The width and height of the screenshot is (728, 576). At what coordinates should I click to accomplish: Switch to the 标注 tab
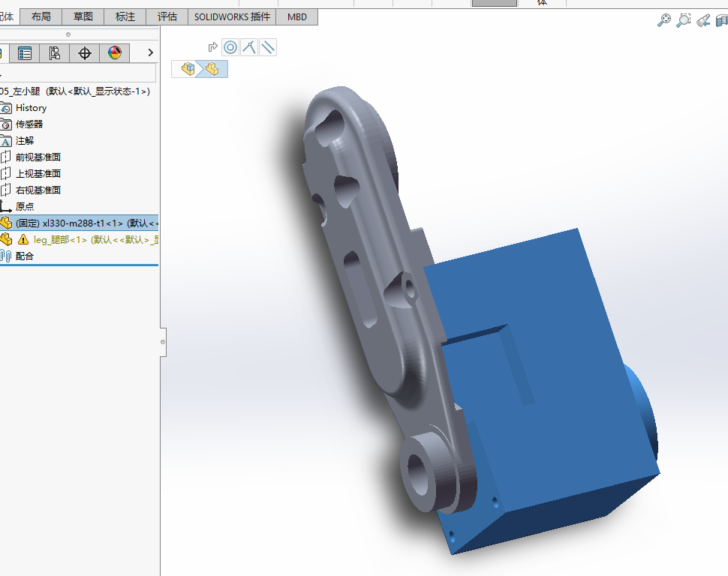click(125, 16)
